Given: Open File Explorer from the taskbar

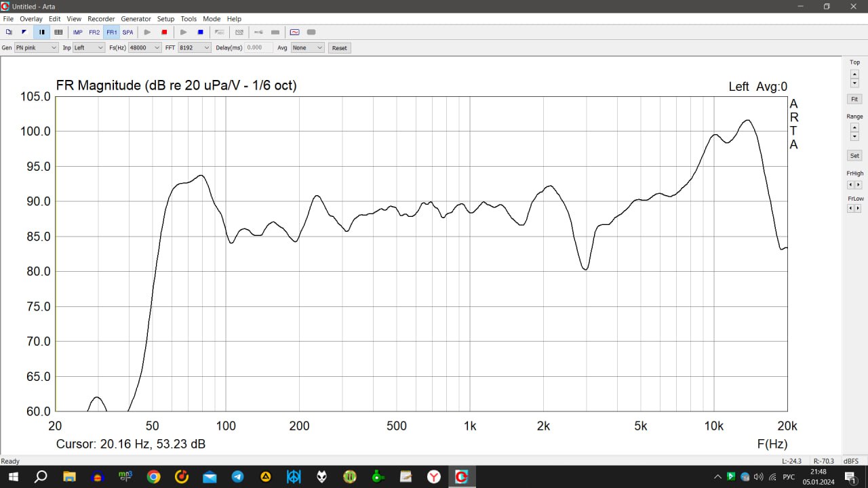Looking at the screenshot, I should (69, 477).
